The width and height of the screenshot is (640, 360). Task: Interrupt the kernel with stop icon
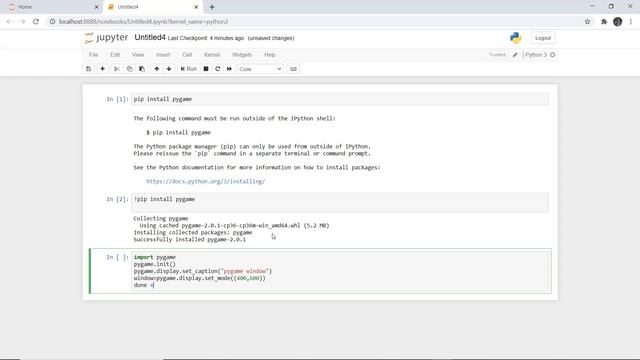[x=206, y=69]
